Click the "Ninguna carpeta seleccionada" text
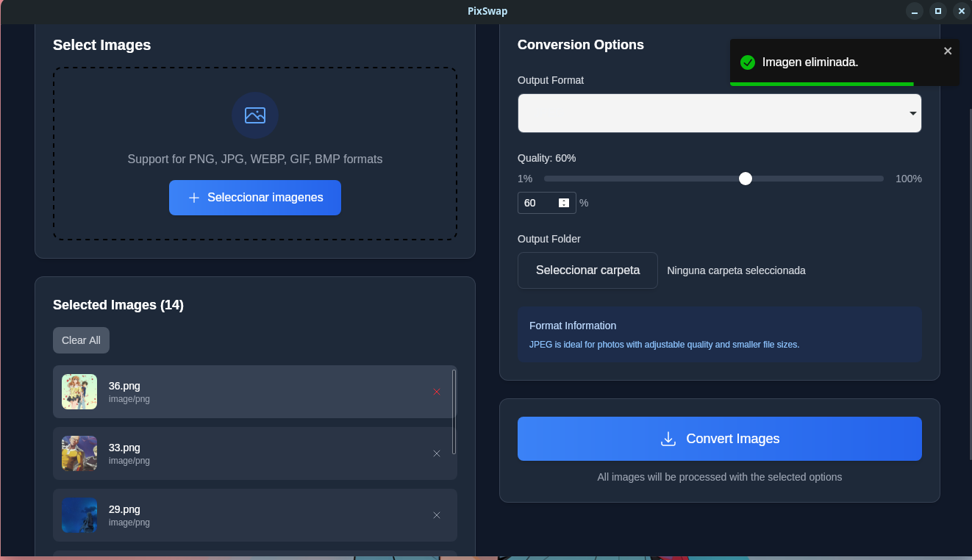The height and width of the screenshot is (560, 972). pos(736,270)
